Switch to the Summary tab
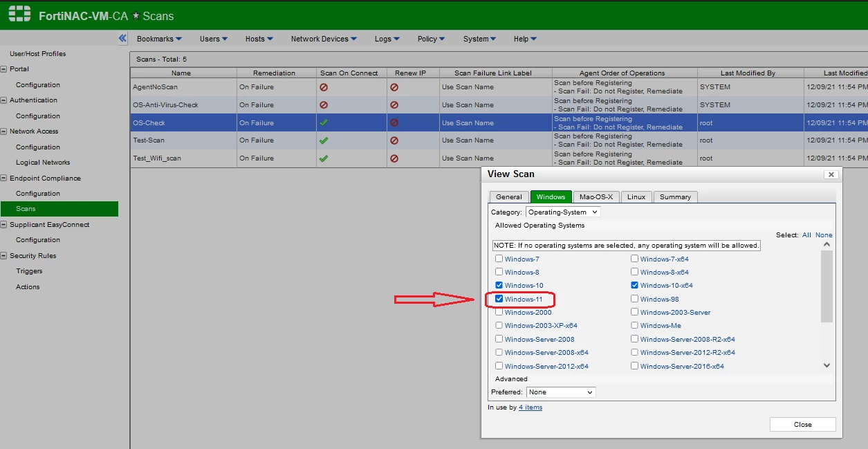The image size is (868, 449). click(x=675, y=197)
